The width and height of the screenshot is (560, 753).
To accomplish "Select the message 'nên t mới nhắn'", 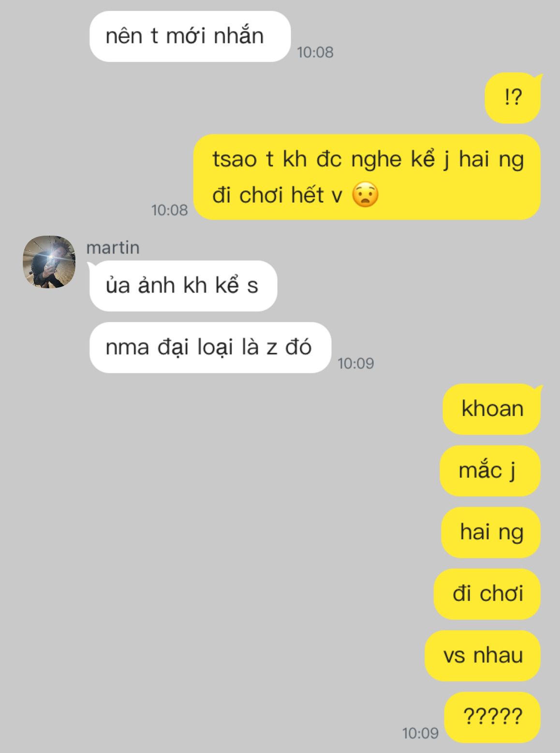I will coord(190,36).
